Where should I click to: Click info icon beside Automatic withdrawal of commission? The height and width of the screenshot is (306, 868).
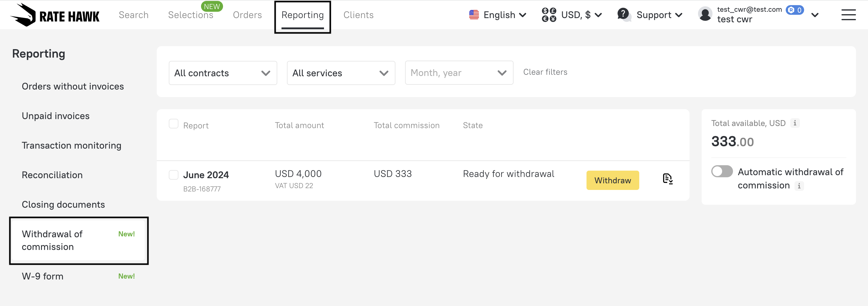coord(799,186)
